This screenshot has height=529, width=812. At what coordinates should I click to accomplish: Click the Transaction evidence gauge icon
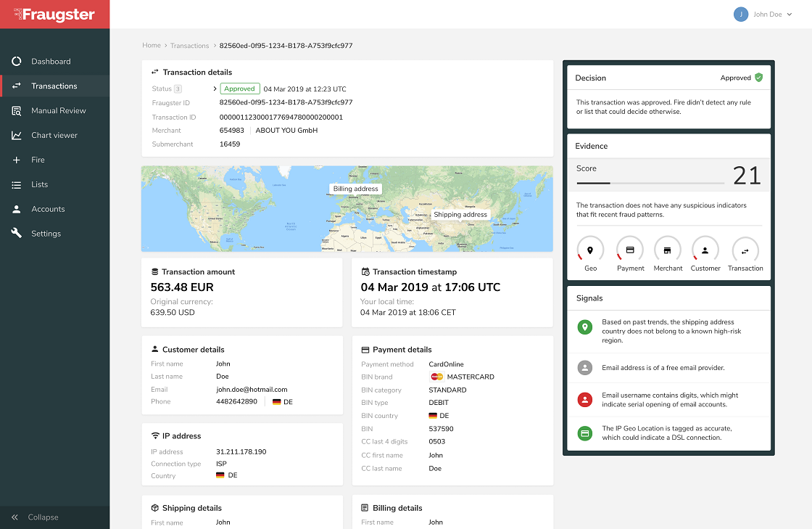click(745, 250)
